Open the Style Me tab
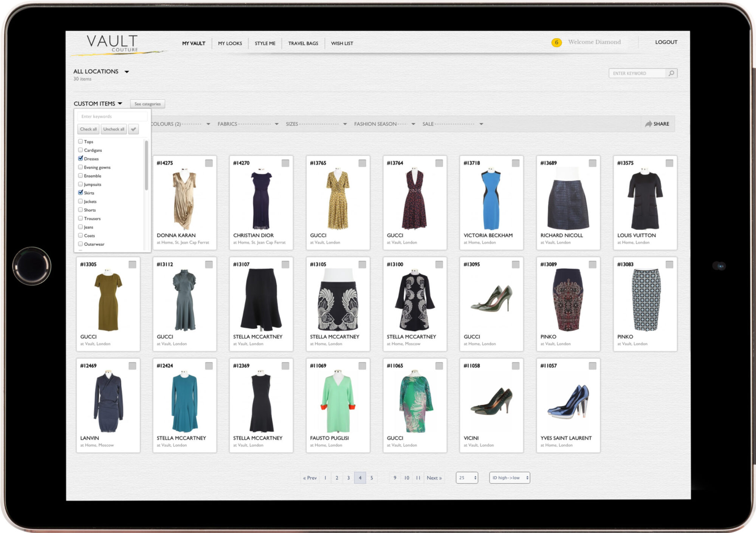Viewport: 756px width, 533px height. 265,43
